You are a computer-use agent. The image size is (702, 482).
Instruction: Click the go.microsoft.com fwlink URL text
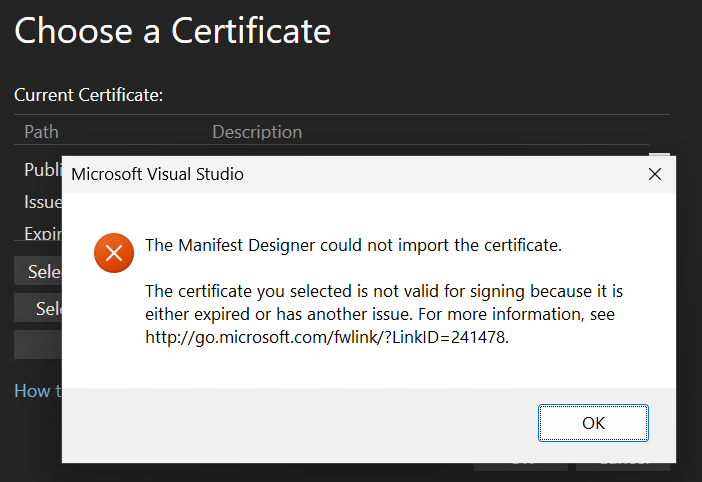tap(327, 337)
